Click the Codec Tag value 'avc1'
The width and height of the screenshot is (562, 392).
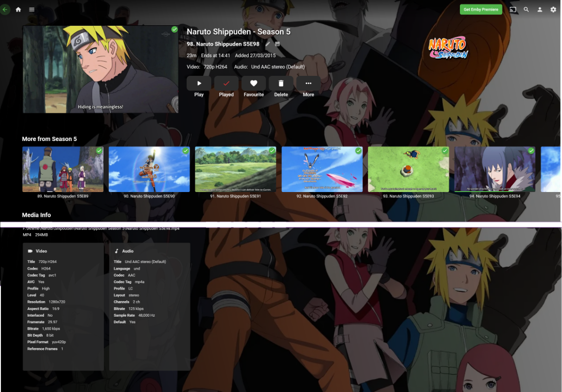click(x=52, y=275)
